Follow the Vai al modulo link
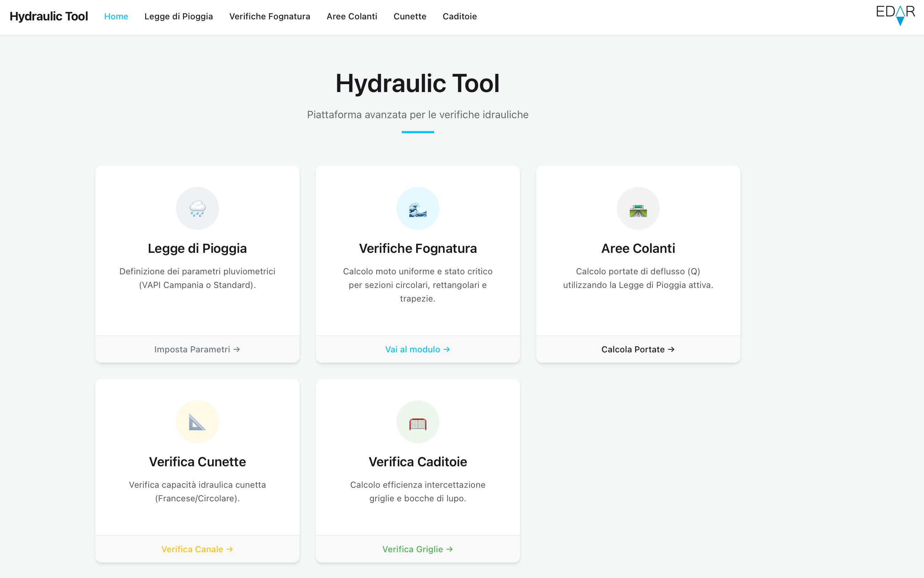924x578 pixels. pyautogui.click(x=418, y=350)
